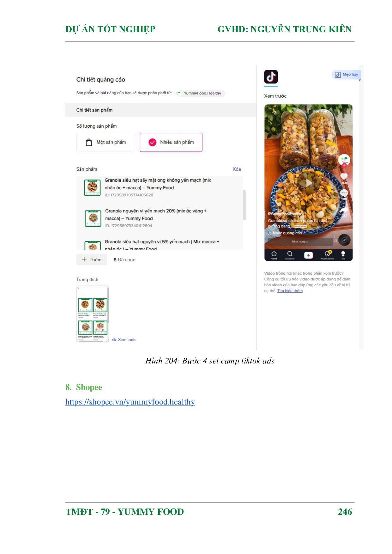
Task: Click the product list scrollbar
Action: pyautogui.click(x=244, y=205)
